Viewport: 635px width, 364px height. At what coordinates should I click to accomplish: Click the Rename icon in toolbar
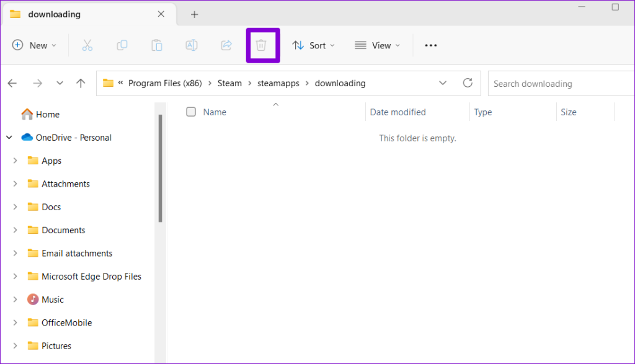point(192,45)
